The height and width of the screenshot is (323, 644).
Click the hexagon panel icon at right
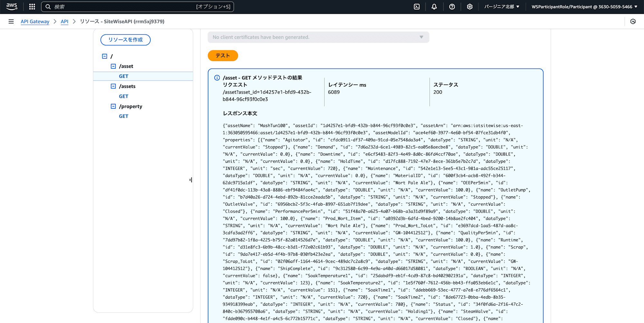click(633, 22)
